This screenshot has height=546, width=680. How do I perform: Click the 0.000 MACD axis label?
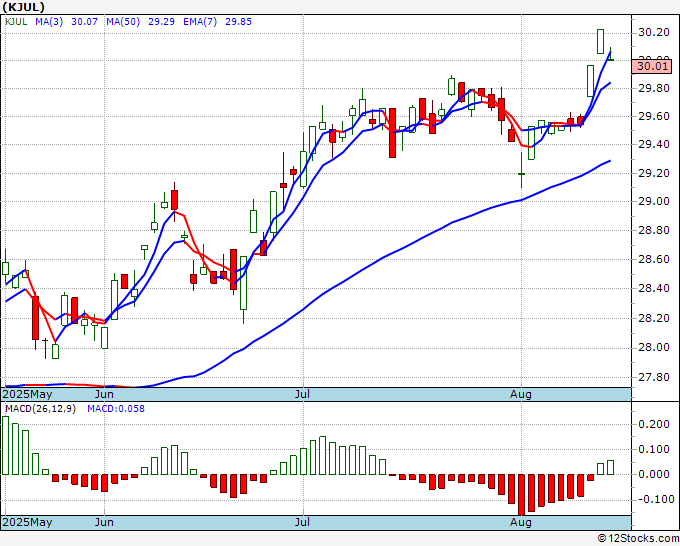[x=654, y=474]
